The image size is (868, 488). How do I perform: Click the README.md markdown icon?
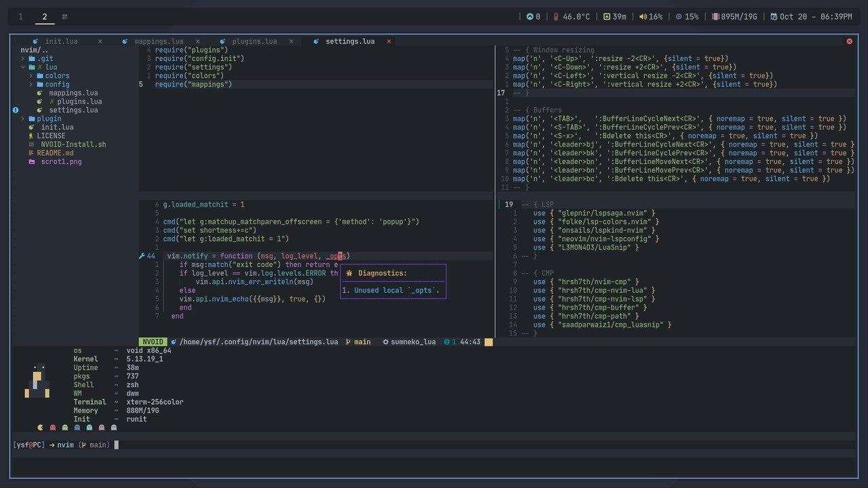(x=32, y=153)
